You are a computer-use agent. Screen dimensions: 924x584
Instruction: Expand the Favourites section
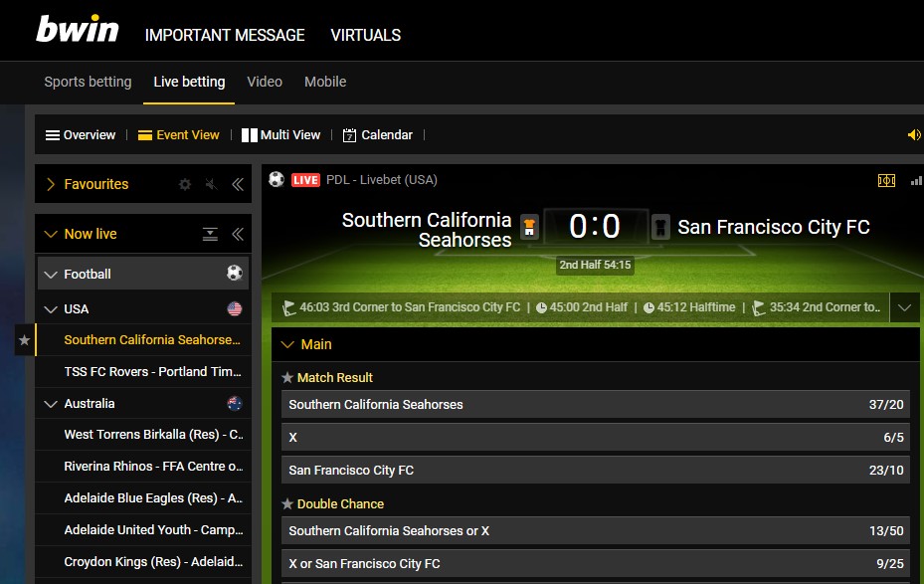[51, 184]
